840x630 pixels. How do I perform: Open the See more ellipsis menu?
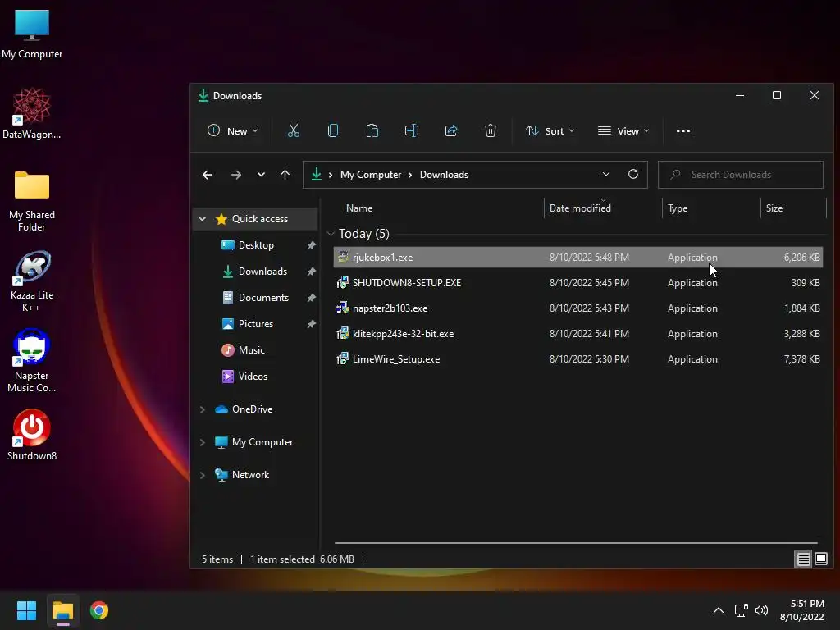pos(683,130)
